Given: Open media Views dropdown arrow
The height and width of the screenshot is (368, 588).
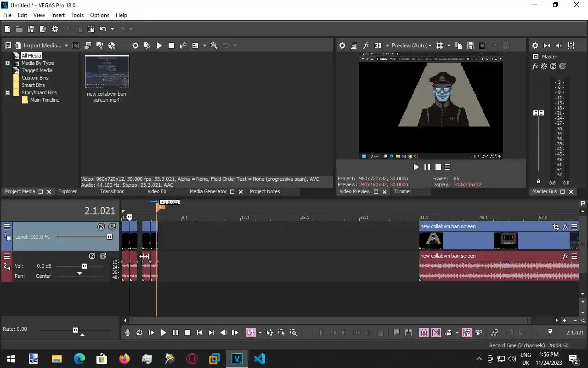Looking at the screenshot, I should coord(204,46).
